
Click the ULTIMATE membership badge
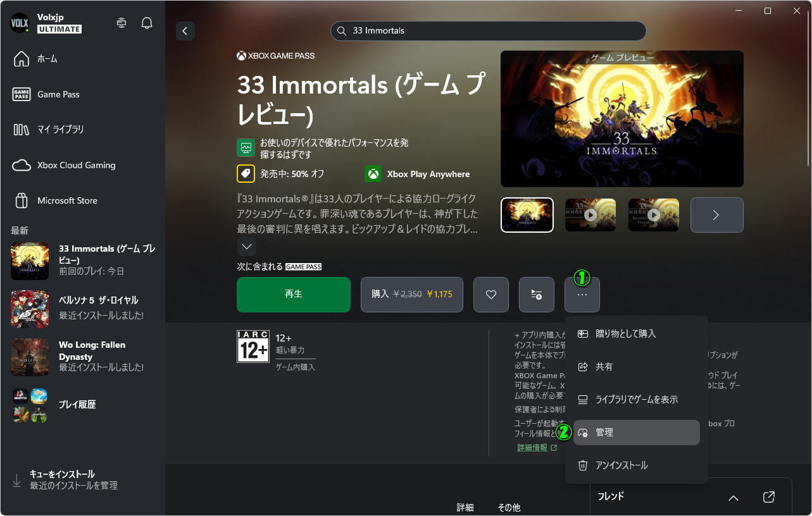coord(59,29)
